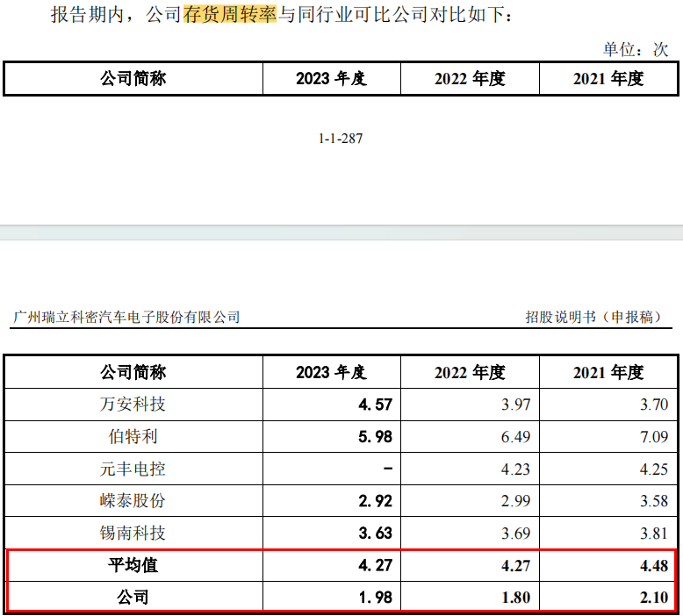Select 2022 年度 header above value 3.97
The width and height of the screenshot is (683, 616).
click(x=470, y=372)
